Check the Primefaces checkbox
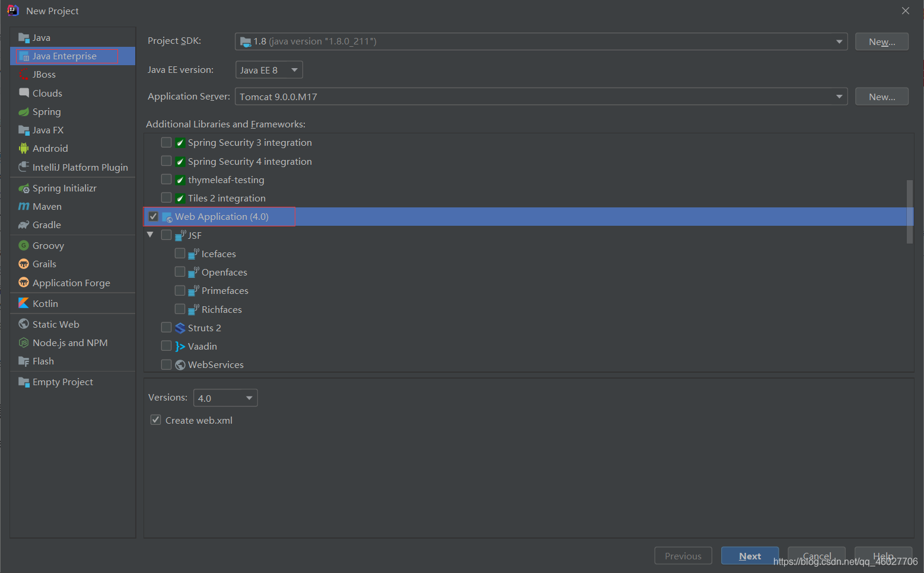924x573 pixels. coord(180,290)
